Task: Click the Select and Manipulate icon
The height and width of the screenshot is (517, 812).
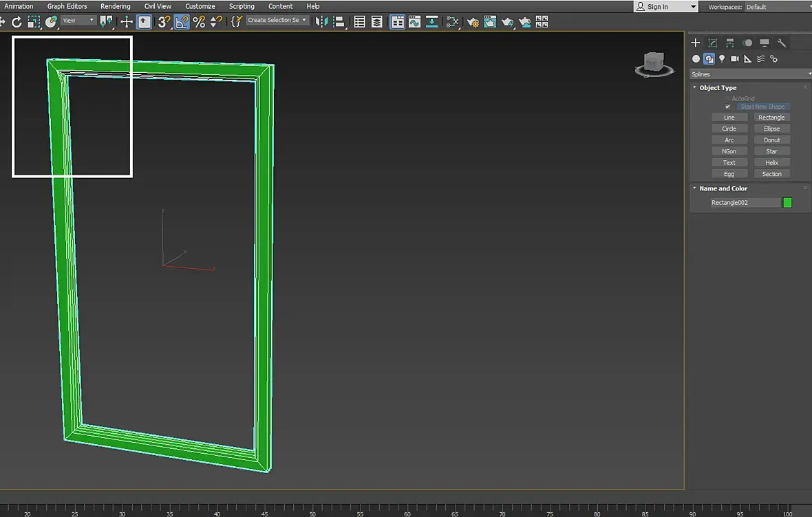Action: coord(127,22)
